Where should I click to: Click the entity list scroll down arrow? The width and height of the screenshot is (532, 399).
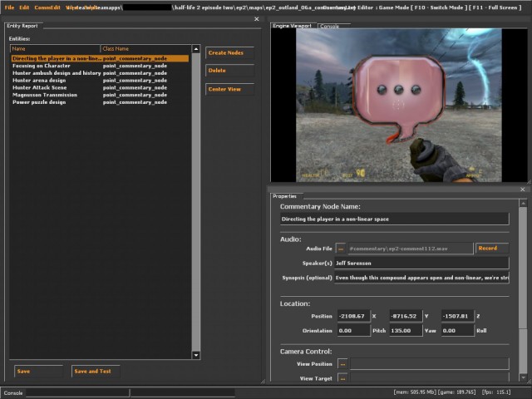pyautogui.click(x=196, y=355)
